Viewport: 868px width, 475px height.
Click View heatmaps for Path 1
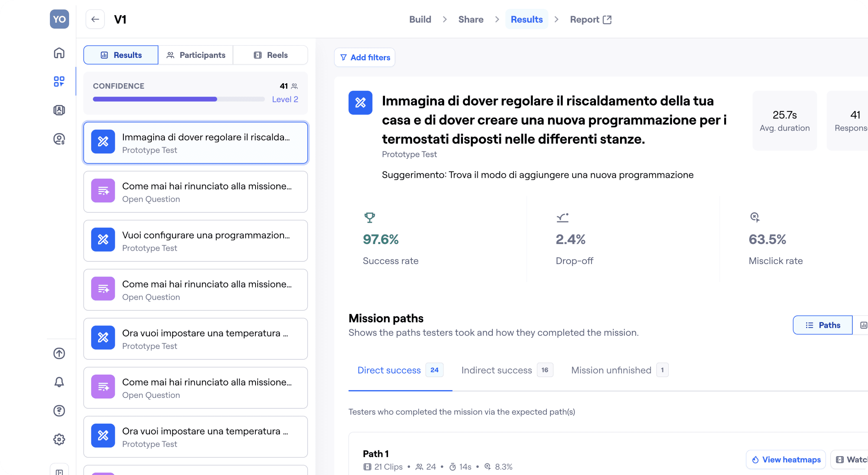point(786,460)
